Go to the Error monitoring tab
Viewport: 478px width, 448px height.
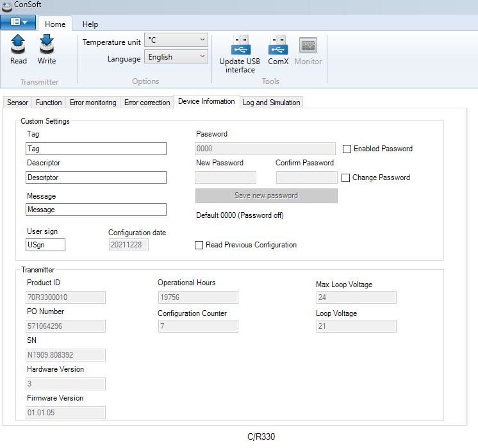[93, 103]
